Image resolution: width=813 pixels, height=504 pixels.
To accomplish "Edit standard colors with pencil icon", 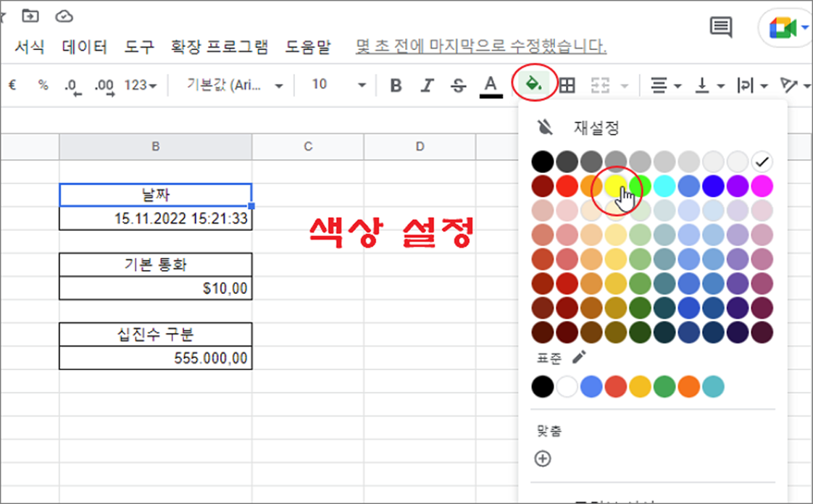I will click(579, 357).
